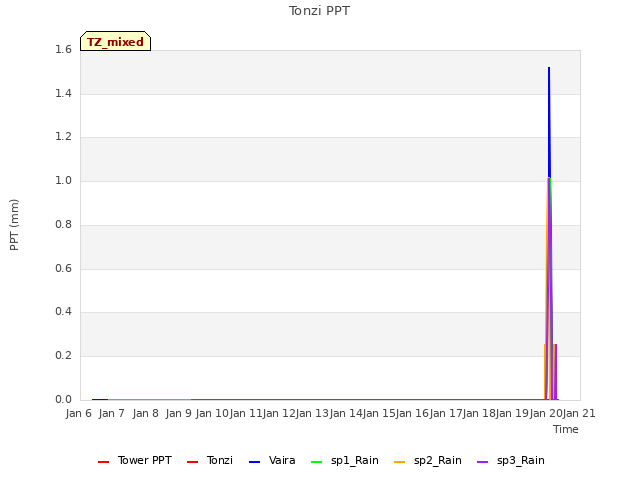
Task: Click the blue Vaira peak spike
Action: [549, 122]
